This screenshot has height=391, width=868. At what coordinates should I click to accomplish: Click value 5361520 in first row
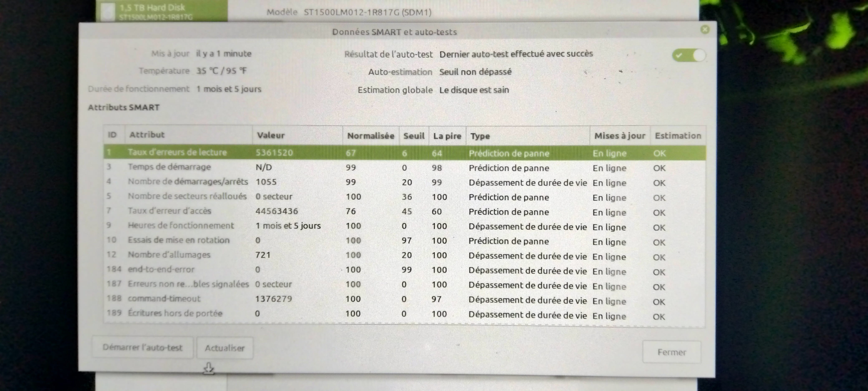click(274, 153)
